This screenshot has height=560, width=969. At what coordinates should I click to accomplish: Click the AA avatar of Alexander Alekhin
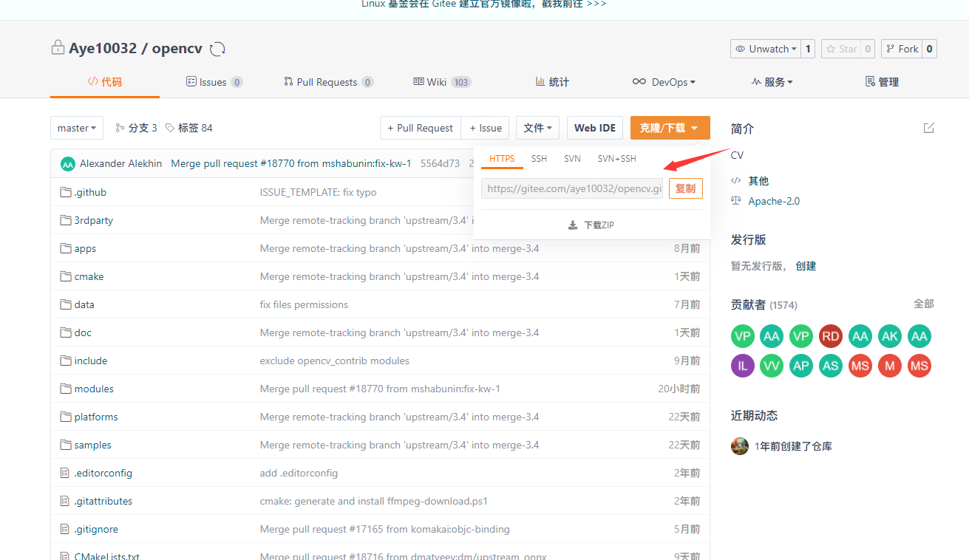[x=68, y=164]
